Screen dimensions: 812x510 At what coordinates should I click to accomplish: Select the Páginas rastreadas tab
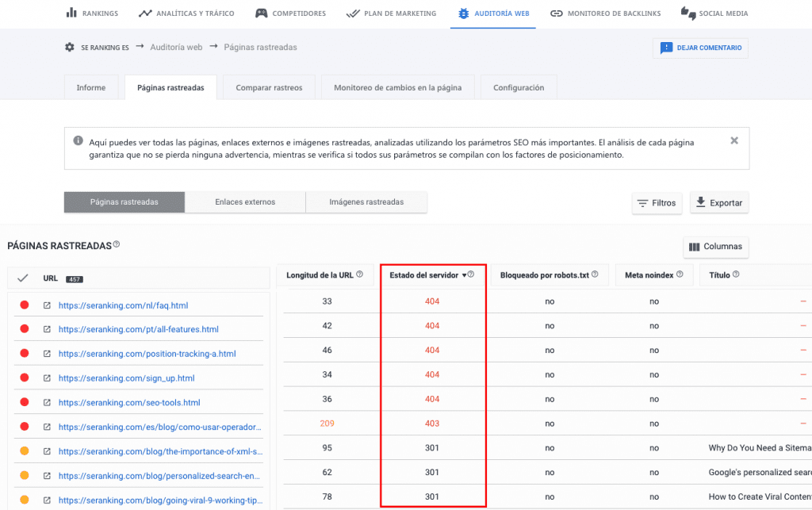click(x=170, y=87)
